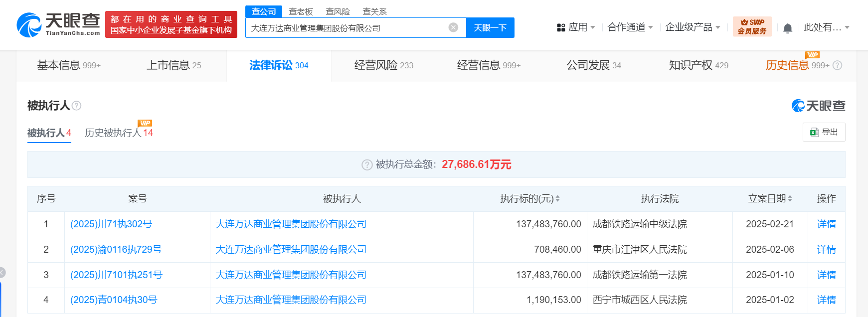
Task: Click court name 西宁市城西区人民法院
Action: point(640,300)
